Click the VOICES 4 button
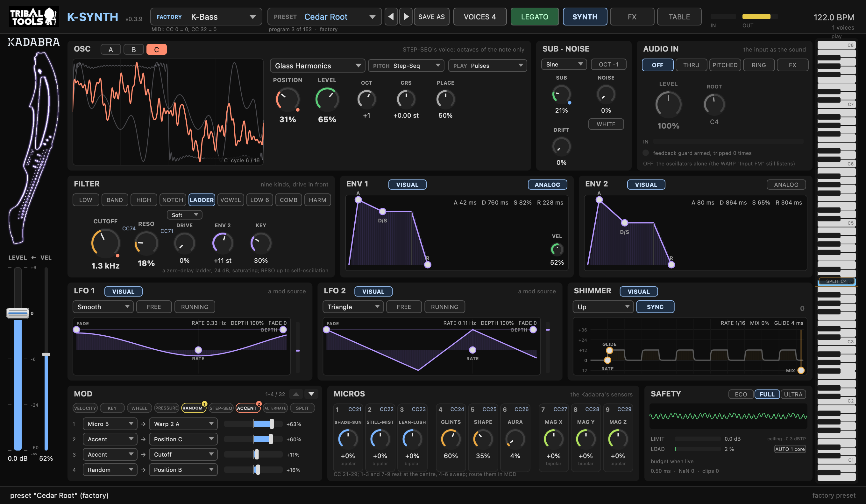866x504 pixels. click(480, 17)
